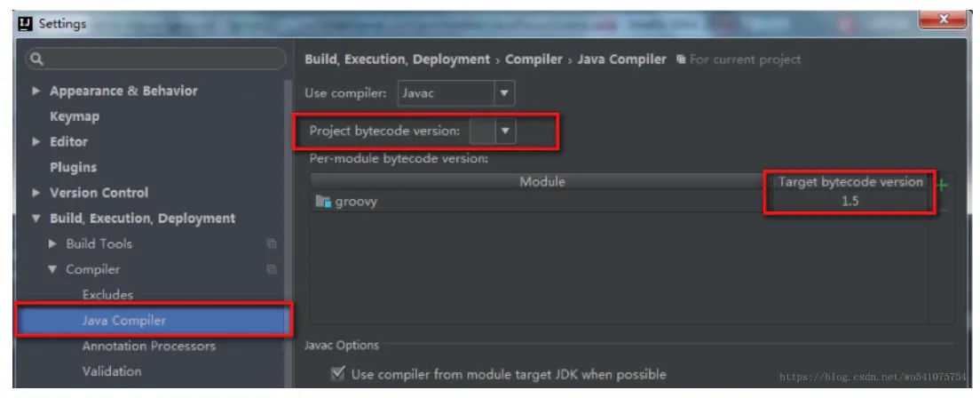980x398 pixels.
Task: Click the groovy module folder icon
Action: click(x=322, y=202)
